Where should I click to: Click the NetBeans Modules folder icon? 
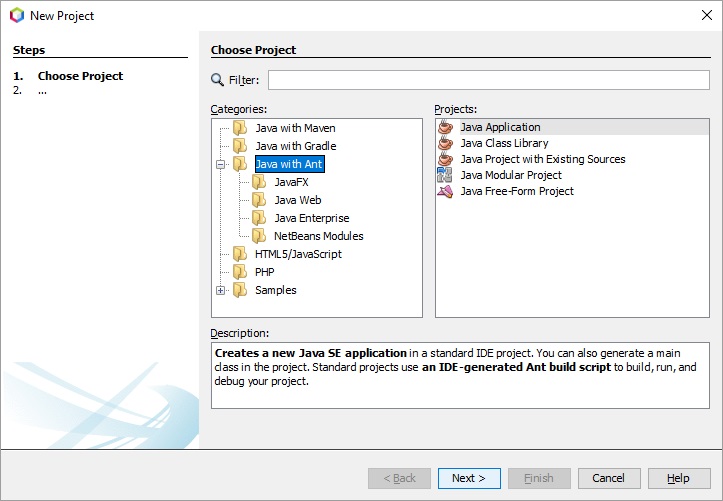[259, 236]
